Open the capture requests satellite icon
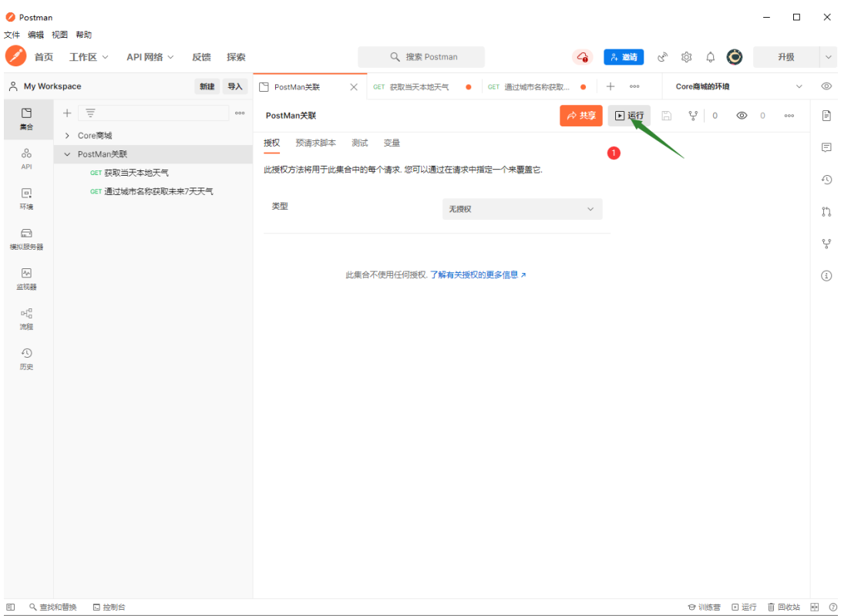The width and height of the screenshot is (841, 616). coord(663,57)
